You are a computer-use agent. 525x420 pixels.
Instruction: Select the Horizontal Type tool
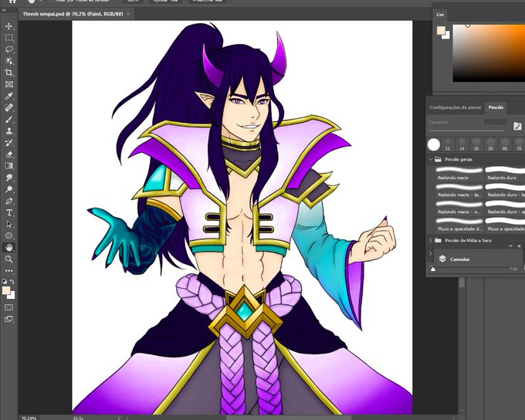pos(9,212)
